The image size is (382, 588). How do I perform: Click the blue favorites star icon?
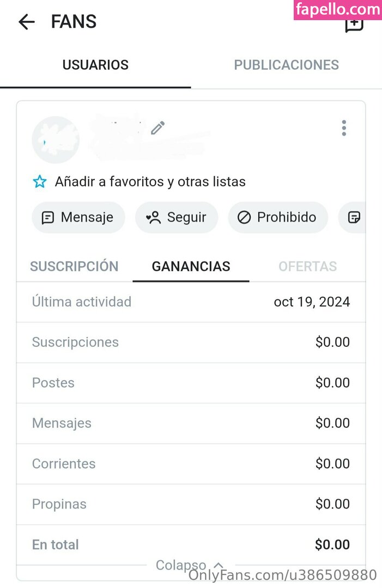pos(40,182)
